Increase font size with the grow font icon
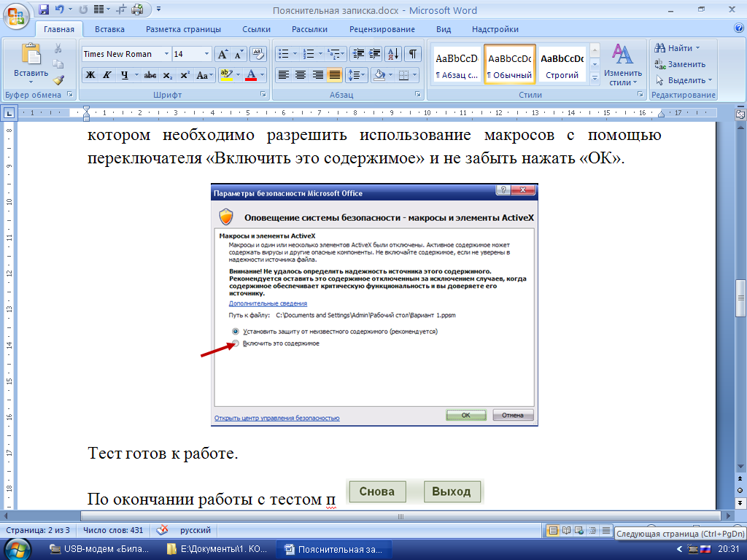Screen dimensions: 747x560 tap(222, 54)
